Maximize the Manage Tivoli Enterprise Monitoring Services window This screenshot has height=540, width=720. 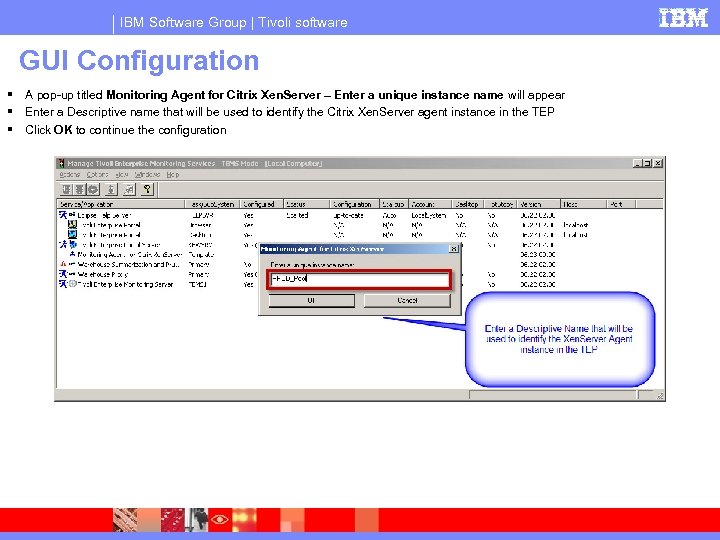(647, 163)
